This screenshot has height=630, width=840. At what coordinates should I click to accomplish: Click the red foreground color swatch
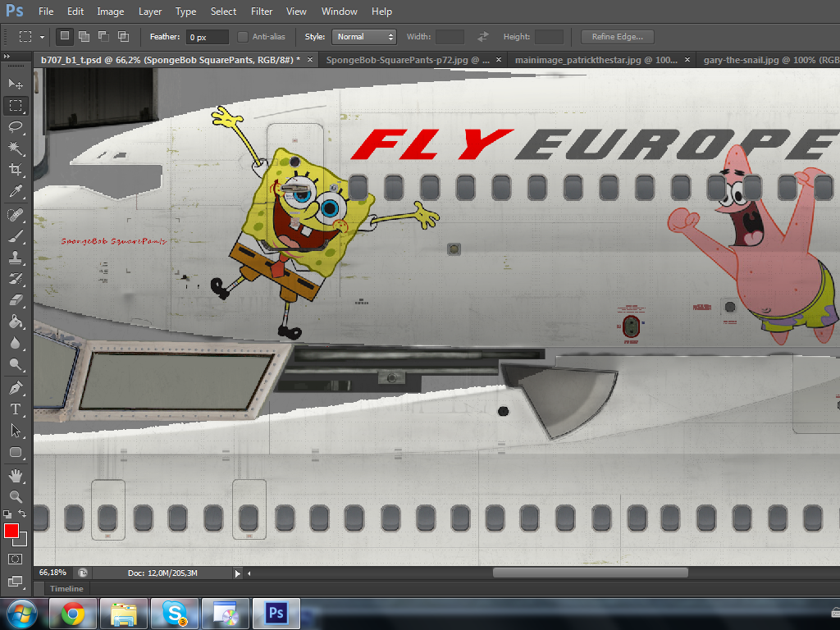pos(11,531)
